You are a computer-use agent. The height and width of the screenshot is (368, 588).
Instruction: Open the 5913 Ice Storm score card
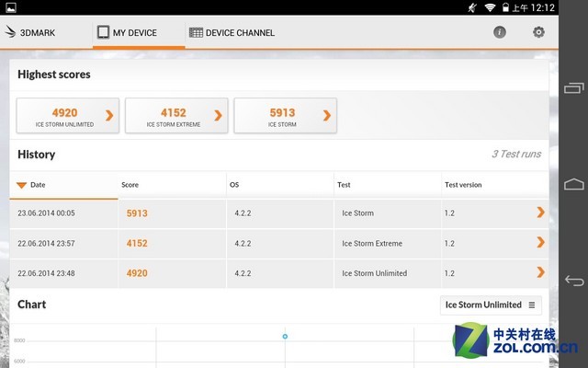tap(286, 116)
